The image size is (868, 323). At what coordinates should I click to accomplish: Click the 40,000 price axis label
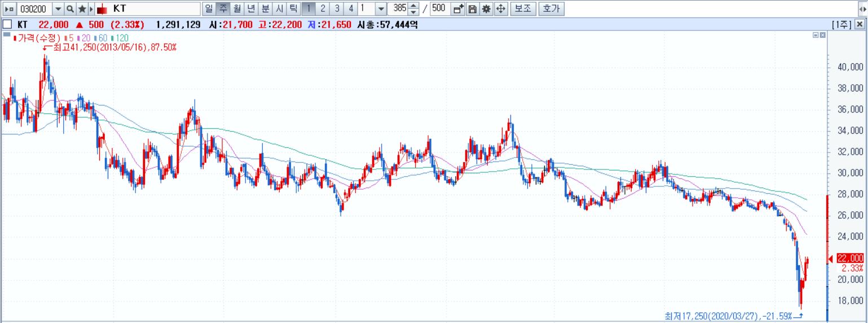click(850, 67)
